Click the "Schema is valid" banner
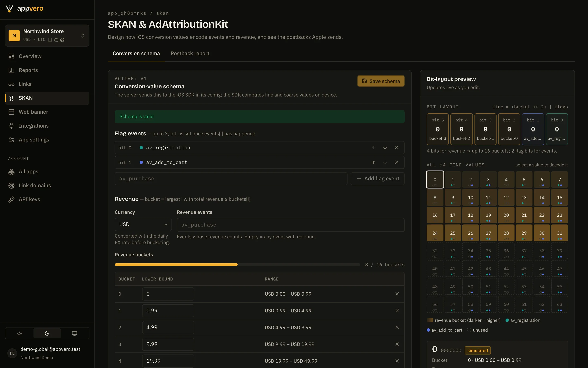Screen dimensions: 588x368 [259, 117]
